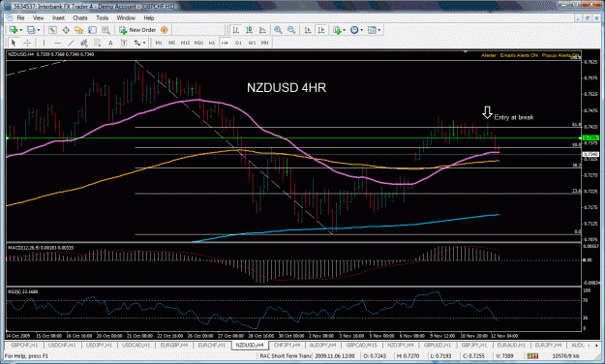Expand the New Chart dropdown arrow
The image size is (605, 364).
point(20,30)
